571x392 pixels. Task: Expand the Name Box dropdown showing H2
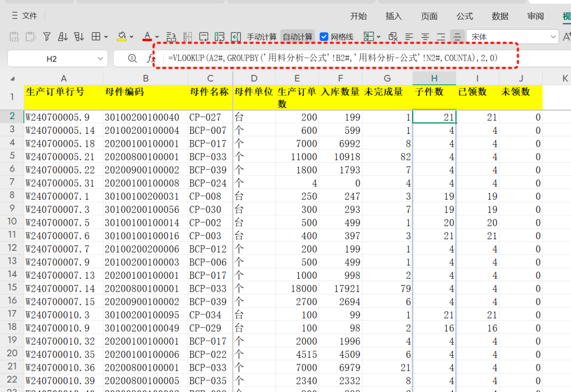(x=100, y=59)
